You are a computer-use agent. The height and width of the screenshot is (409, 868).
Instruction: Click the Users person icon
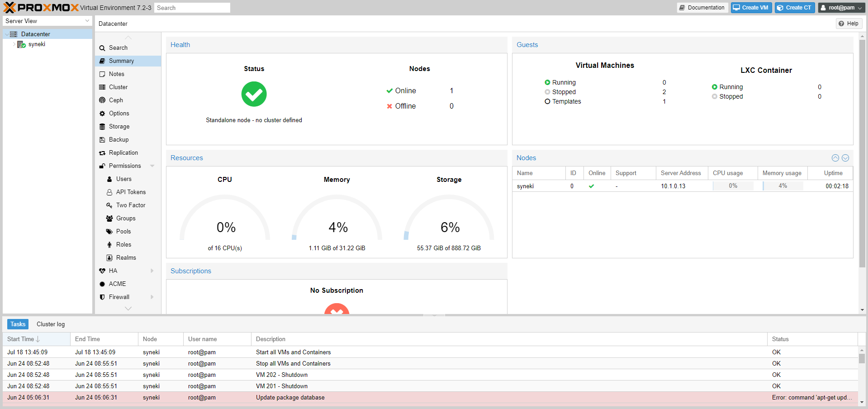pyautogui.click(x=109, y=179)
